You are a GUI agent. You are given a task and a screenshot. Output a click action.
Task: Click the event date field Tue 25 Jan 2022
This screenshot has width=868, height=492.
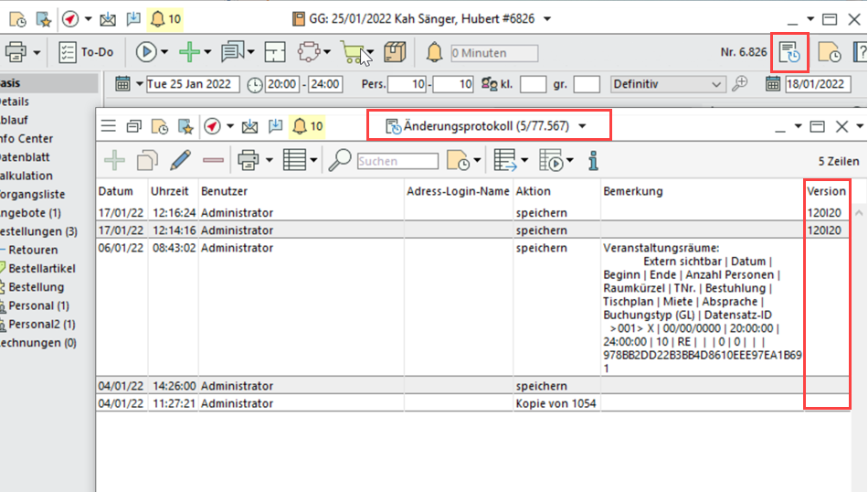192,85
